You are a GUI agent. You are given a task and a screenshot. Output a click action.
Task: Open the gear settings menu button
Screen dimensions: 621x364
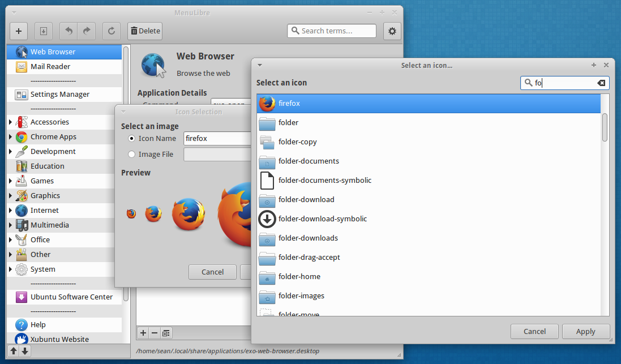(x=392, y=31)
